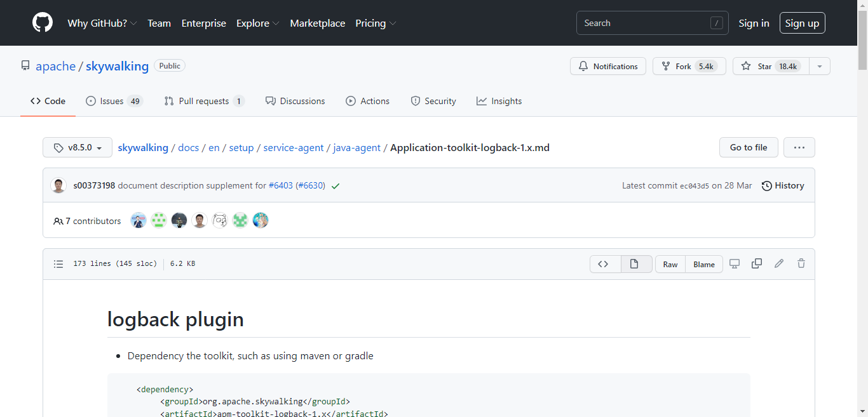Click the Sign up button

[x=802, y=23]
